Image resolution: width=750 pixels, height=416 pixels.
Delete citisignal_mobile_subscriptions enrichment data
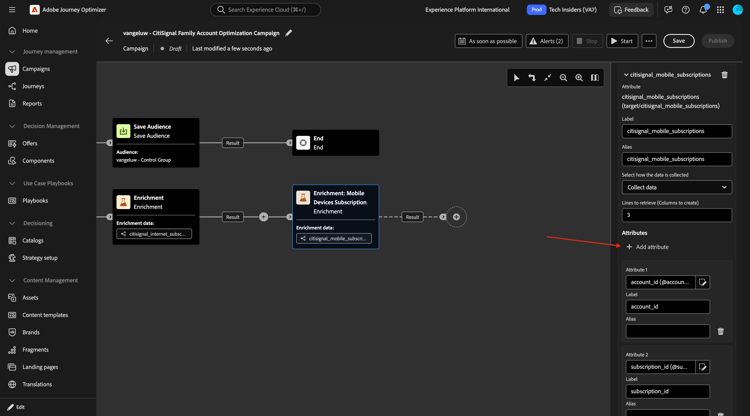point(725,75)
